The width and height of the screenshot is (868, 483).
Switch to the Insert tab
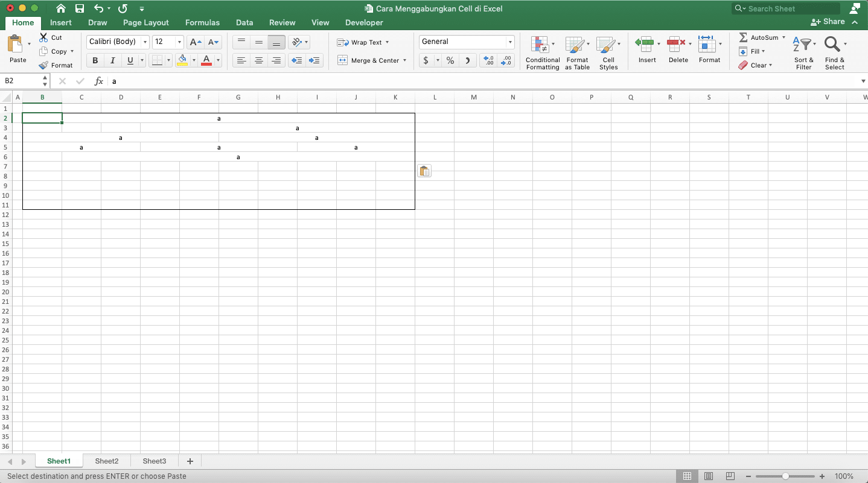61,22
